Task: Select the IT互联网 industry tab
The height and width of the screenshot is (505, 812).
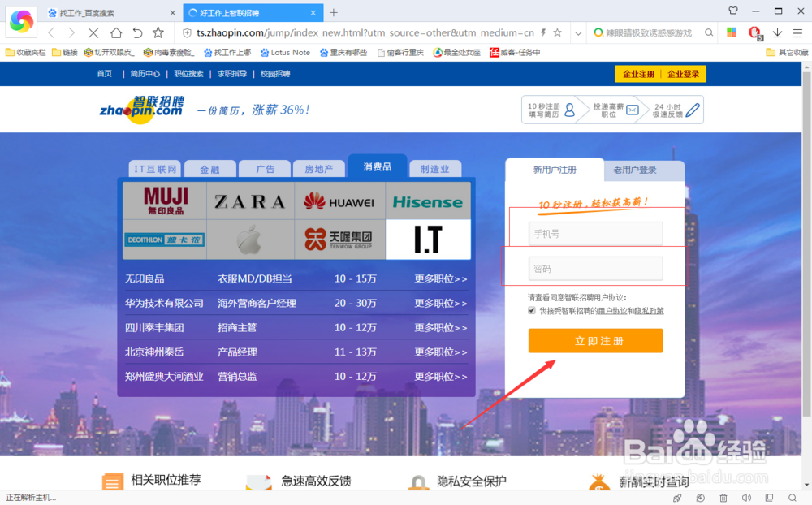Action: (x=155, y=169)
